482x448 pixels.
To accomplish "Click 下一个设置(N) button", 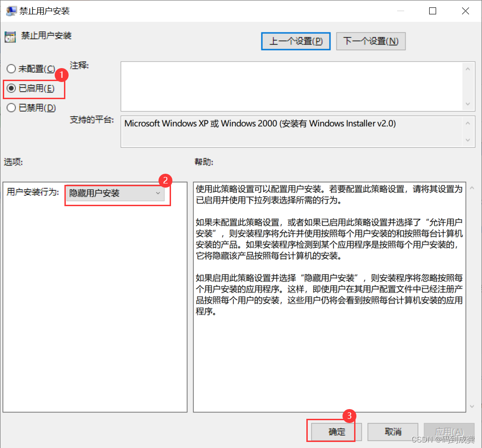I will [x=371, y=41].
